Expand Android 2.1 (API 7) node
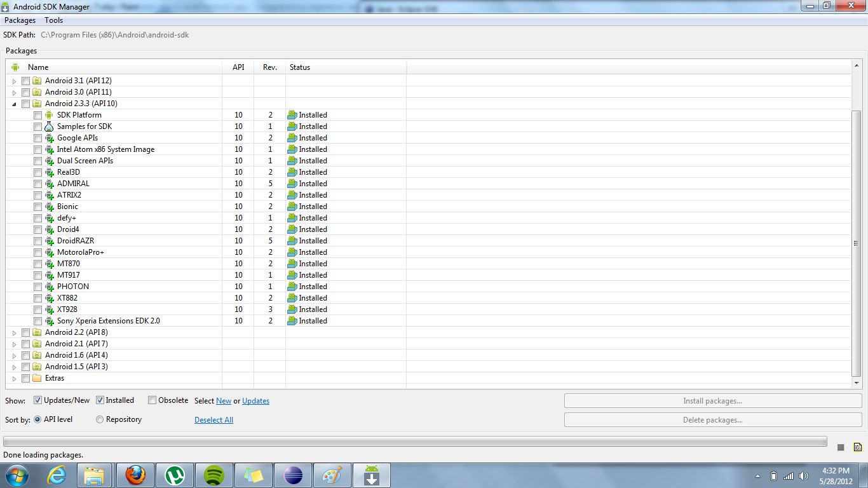The height and width of the screenshot is (488, 868). click(15, 344)
